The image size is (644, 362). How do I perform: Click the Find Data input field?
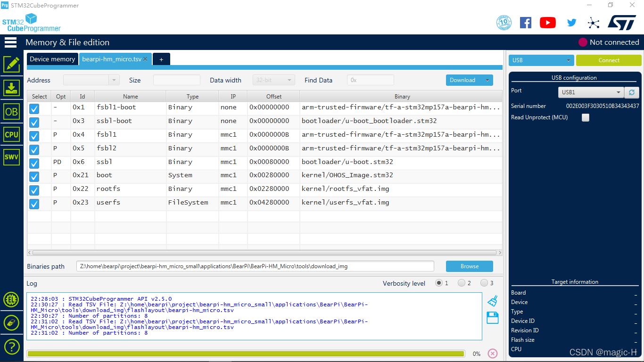point(371,80)
